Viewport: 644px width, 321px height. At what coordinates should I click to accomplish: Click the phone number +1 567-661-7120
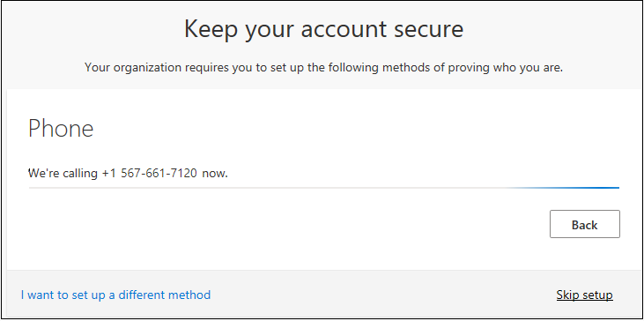[x=149, y=174]
